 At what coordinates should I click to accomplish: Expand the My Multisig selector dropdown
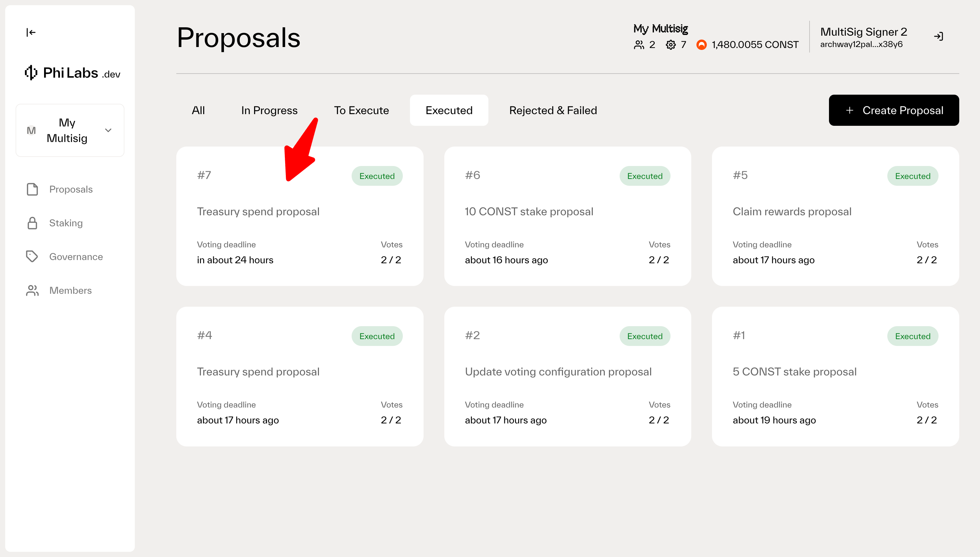point(108,130)
